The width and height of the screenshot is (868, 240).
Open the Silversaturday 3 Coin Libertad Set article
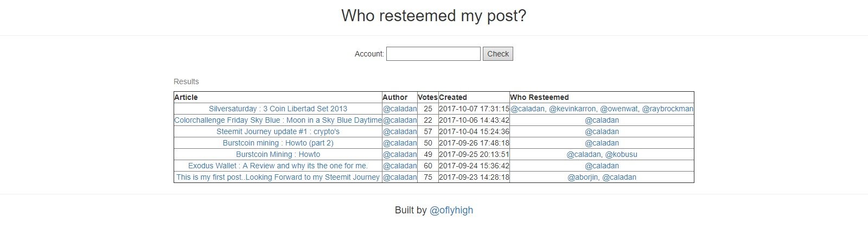coord(278,109)
